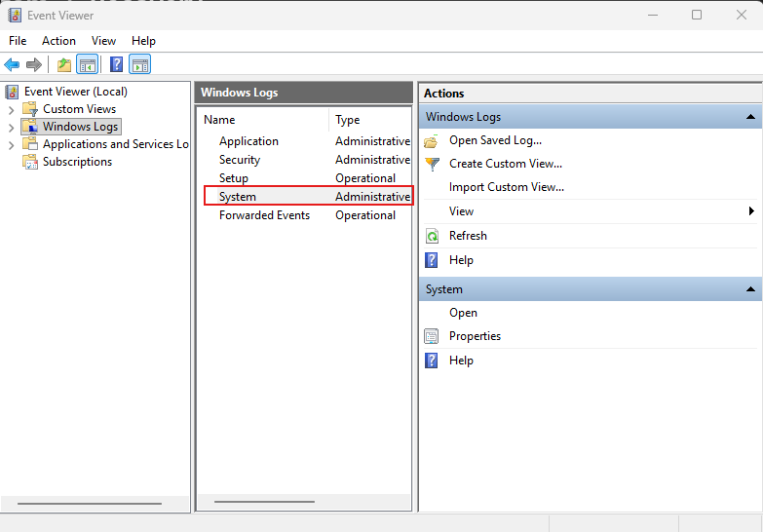
Task: Open the Action menu
Action: 58,41
